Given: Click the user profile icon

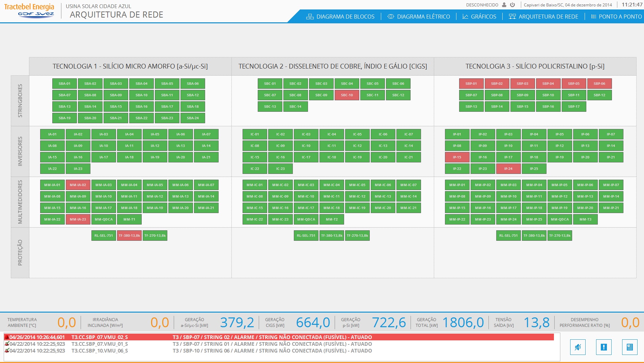Looking at the screenshot, I should 504,5.
